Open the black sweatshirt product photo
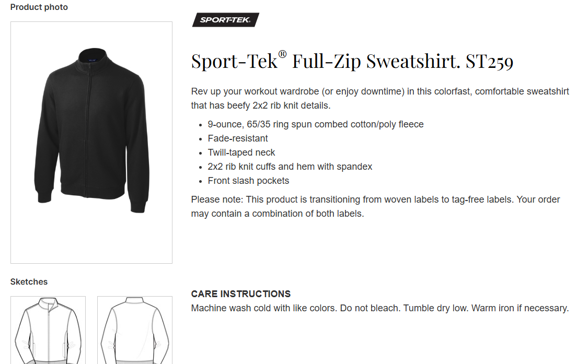588x364 pixels. (x=91, y=142)
